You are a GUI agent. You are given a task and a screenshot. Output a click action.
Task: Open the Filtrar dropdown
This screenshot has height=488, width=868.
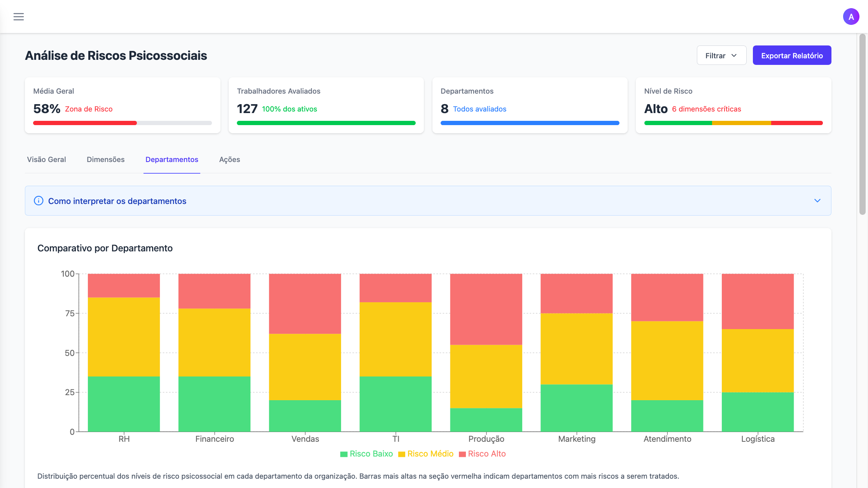[x=721, y=55]
